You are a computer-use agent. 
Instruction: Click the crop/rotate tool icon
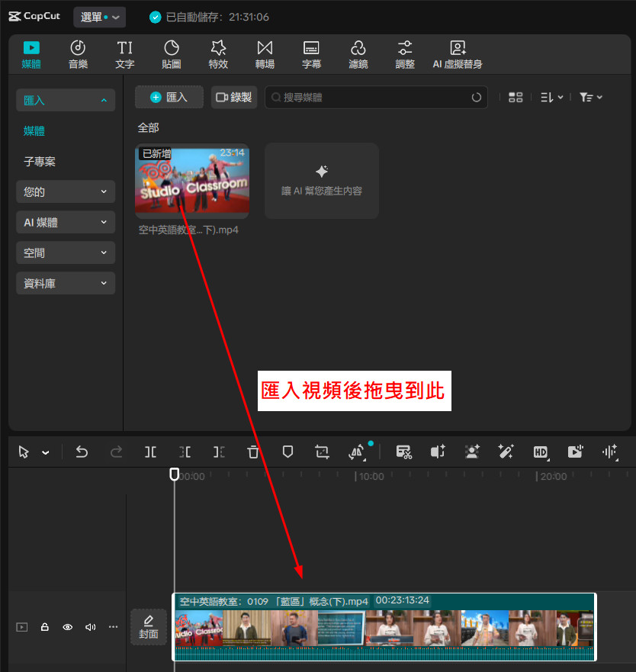(x=322, y=452)
